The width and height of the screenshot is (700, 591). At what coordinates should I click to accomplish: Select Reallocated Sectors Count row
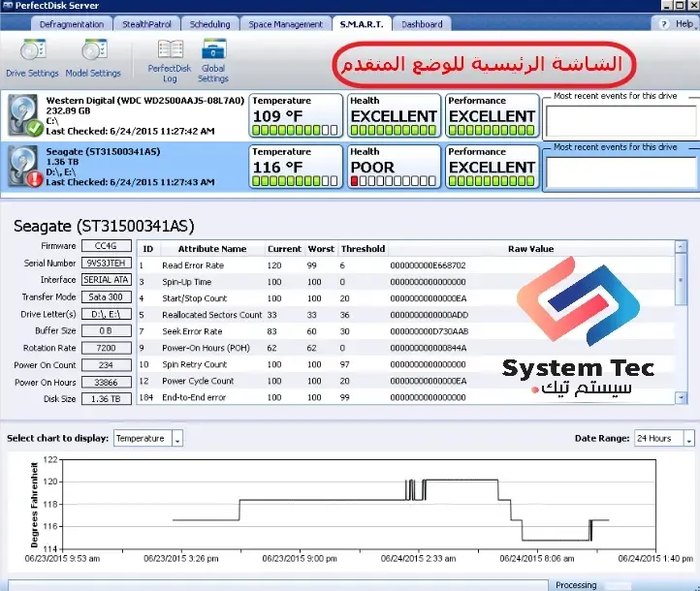coord(406,315)
